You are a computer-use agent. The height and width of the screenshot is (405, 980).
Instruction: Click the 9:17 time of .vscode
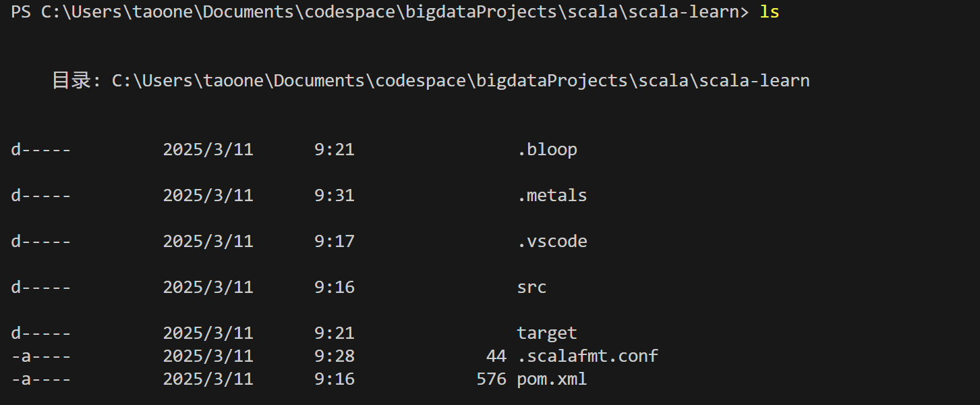pos(335,242)
